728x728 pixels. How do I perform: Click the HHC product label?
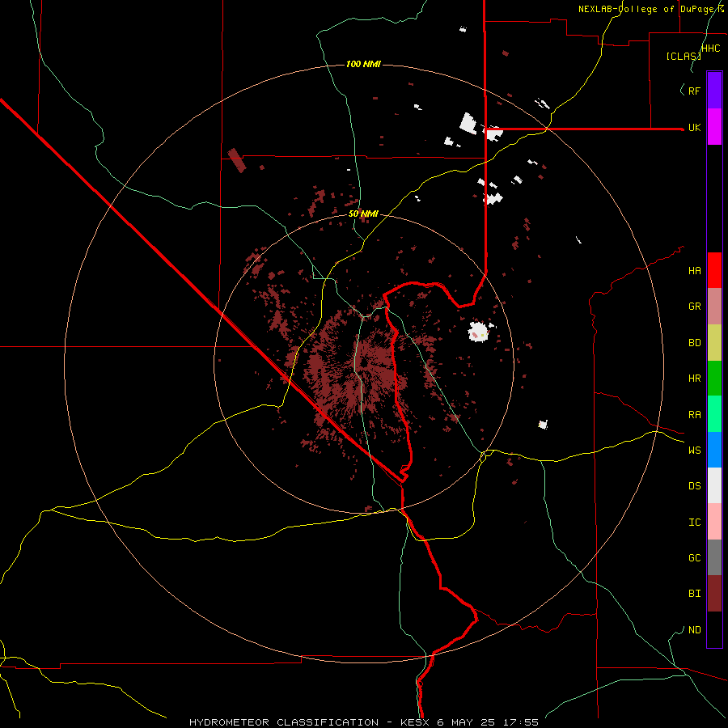tap(710, 49)
